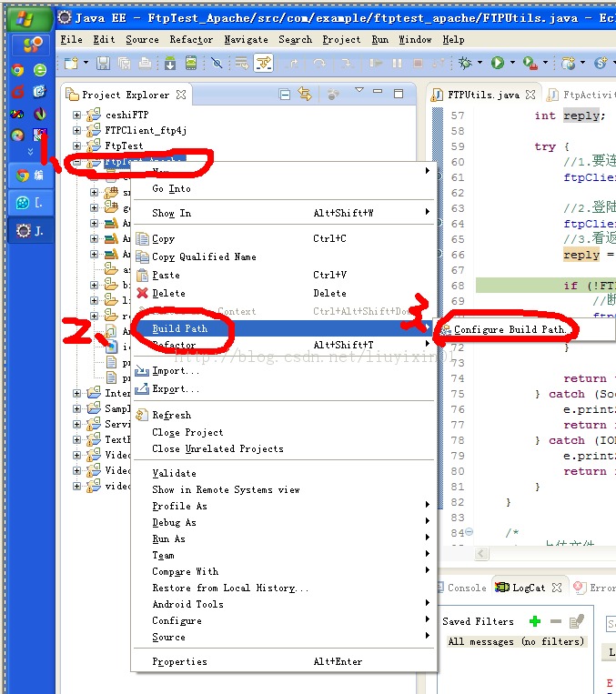
Task: Launch Chrome from the quick launch icons
Action: point(17,70)
